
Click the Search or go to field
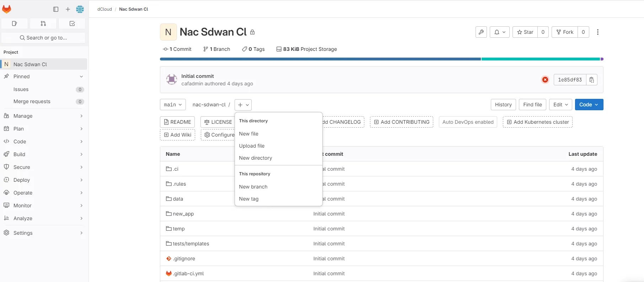pyautogui.click(x=43, y=38)
